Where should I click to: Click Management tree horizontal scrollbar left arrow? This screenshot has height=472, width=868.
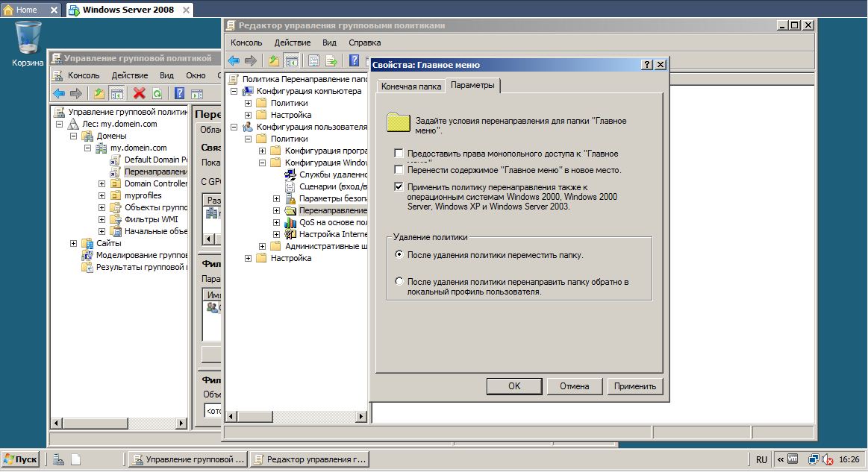coord(57,424)
